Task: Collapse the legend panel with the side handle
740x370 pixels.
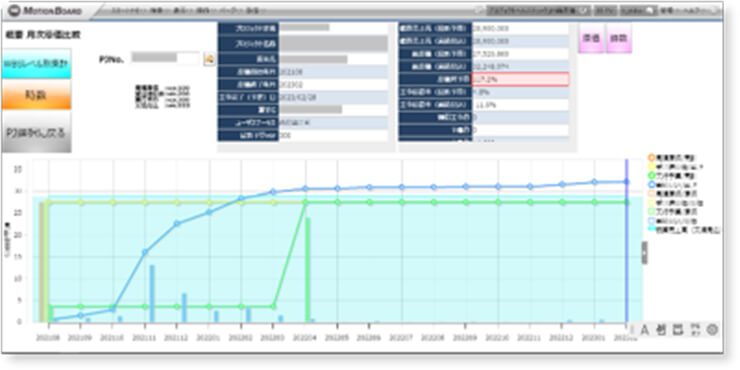Action: coord(645,252)
